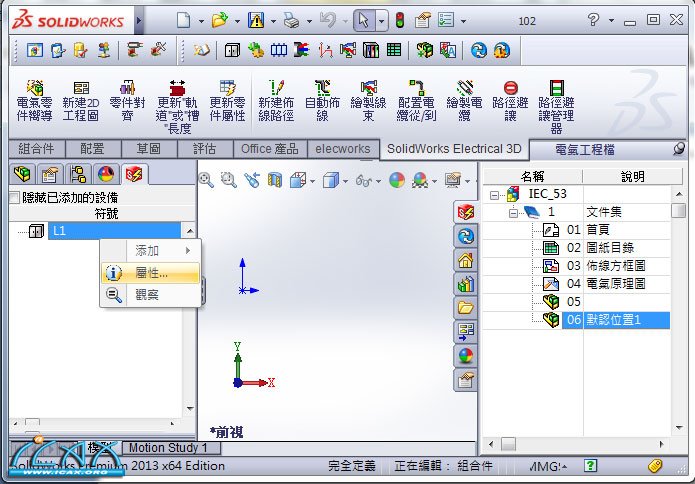The image size is (695, 484).
Task: Open the Help dropdown arrow
Action: pyautogui.click(x=611, y=20)
